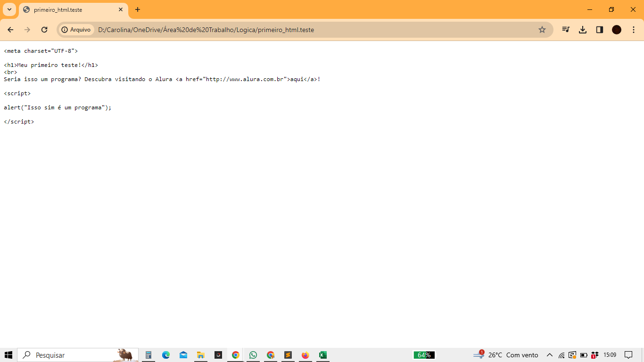Click the Pesquisar taskbar search box
The image size is (644, 362).
[78, 355]
